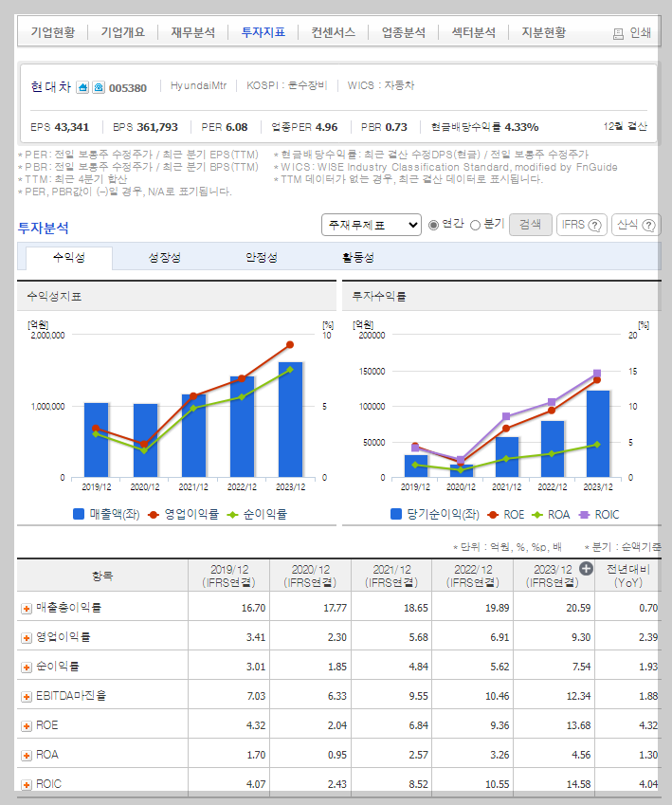Toggle ROA legend marker in 투자수익률 chart
This screenshot has width=672, height=805.
point(537,515)
